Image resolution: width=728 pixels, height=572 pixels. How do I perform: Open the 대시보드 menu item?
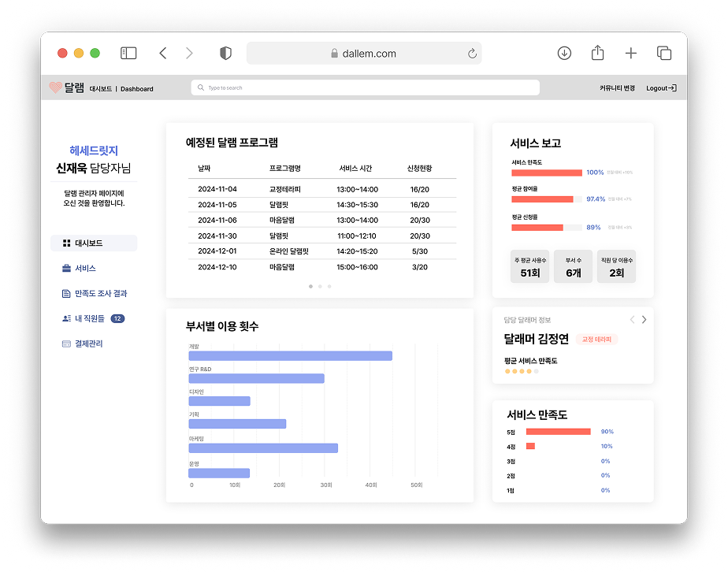coord(94,243)
